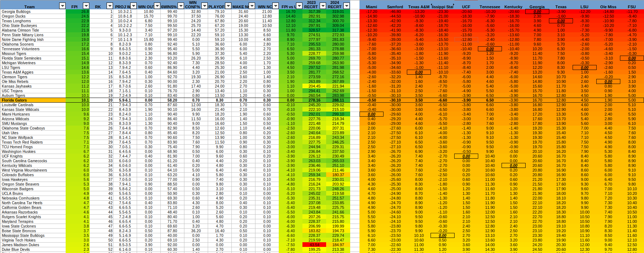The image size is (644, 253).
Task: Select Boise State WIN CONF% value 36.20
Action: [x=196, y=231]
